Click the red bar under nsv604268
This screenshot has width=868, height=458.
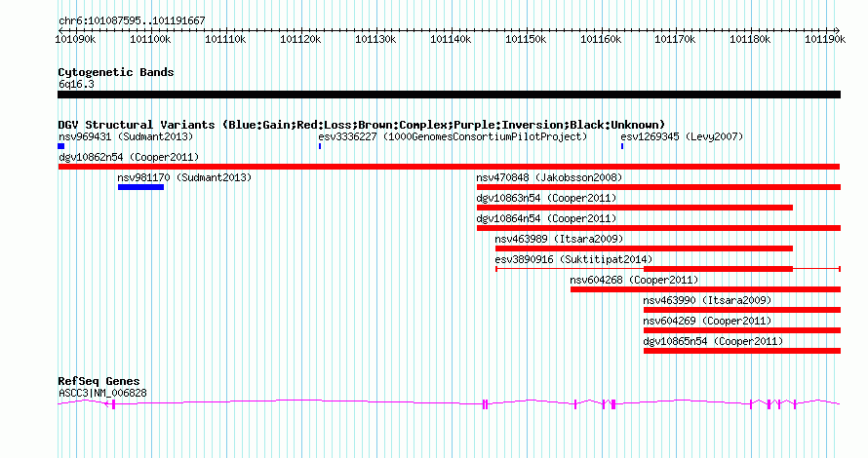705,289
